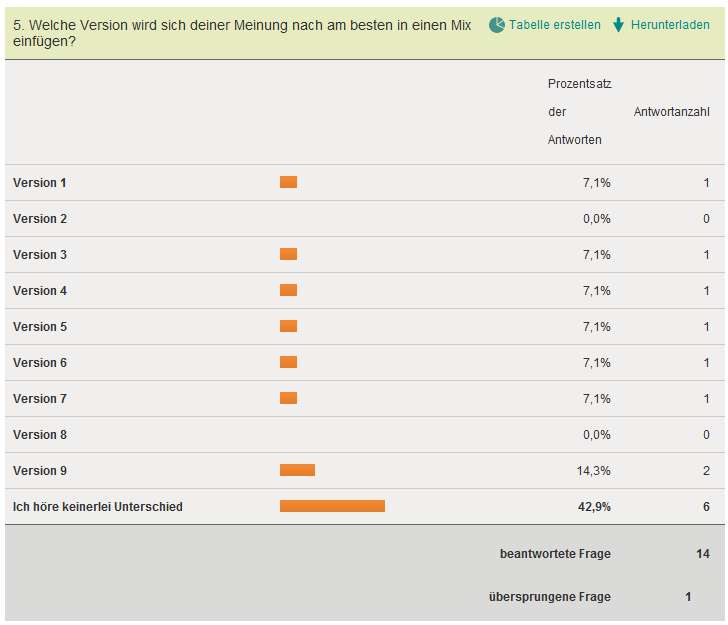Screen dimensions: 728x625
Task: Click the orange bar for Version 1
Action: coord(288,182)
